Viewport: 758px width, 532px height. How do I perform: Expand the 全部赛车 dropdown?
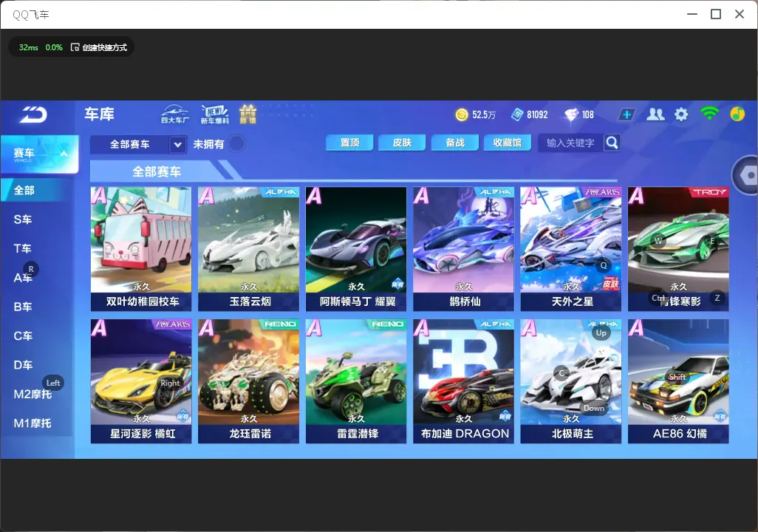click(177, 144)
